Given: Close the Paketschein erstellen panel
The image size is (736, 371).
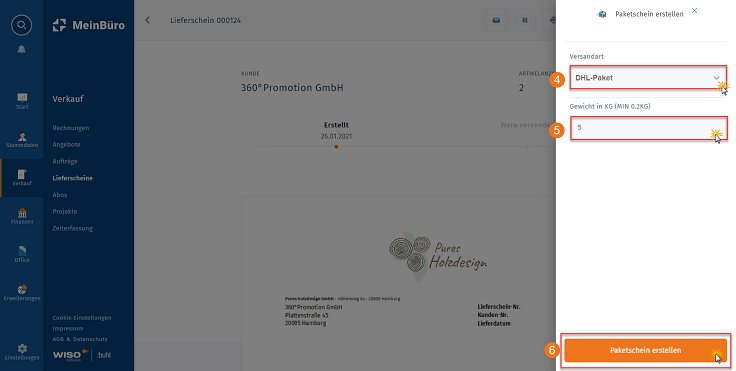Looking at the screenshot, I should click(694, 10).
